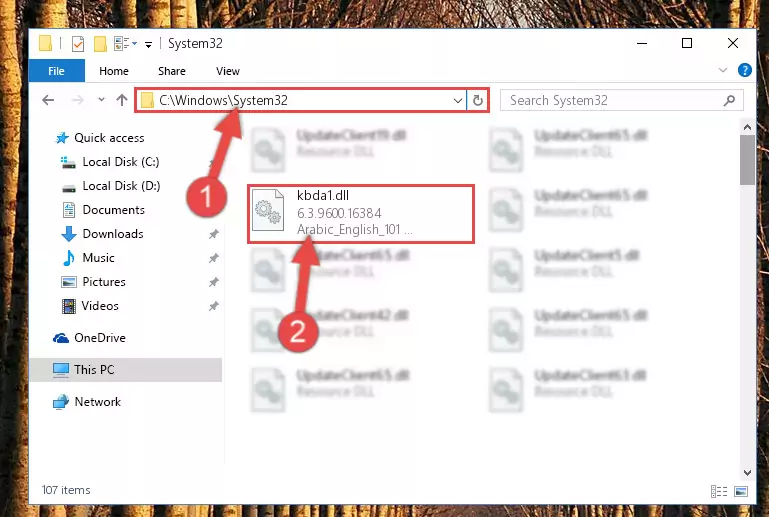Image resolution: width=769 pixels, height=517 pixels.
Task: Refresh the System32 folder
Action: click(x=477, y=101)
